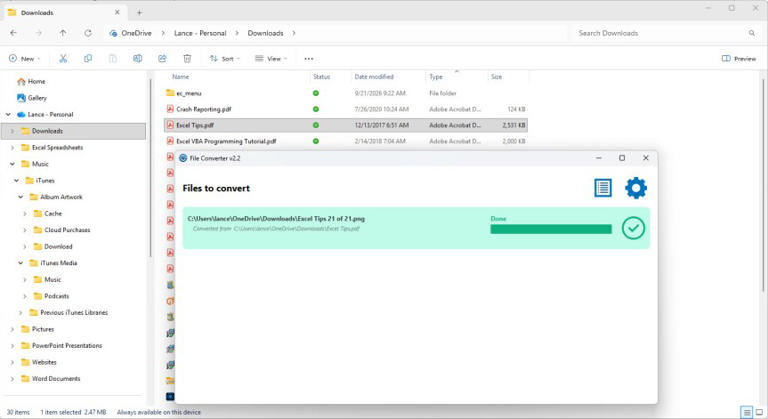
Task: Click the green conversion progress bar
Action: tap(551, 229)
